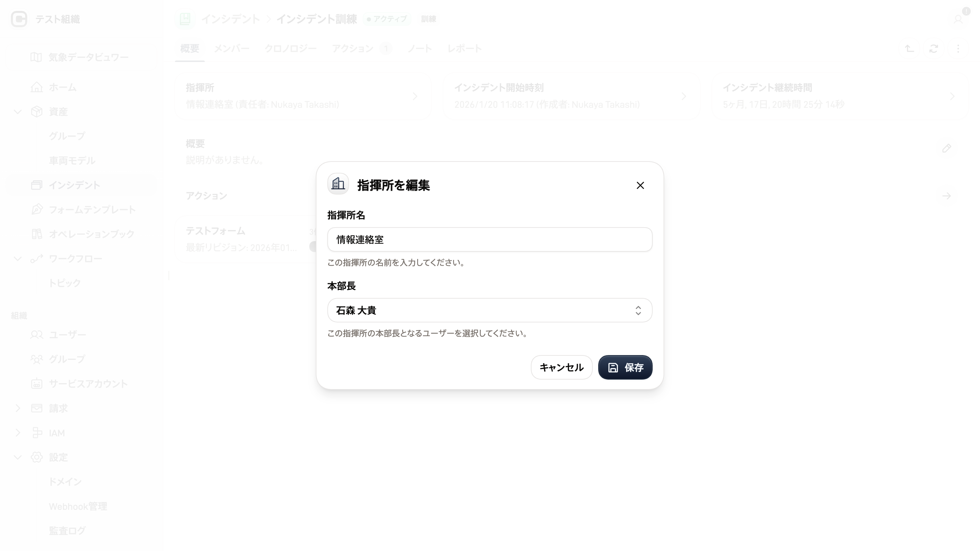This screenshot has height=551, width=980.
Task: Click the export arrow icon in toolbar
Action: click(x=909, y=48)
